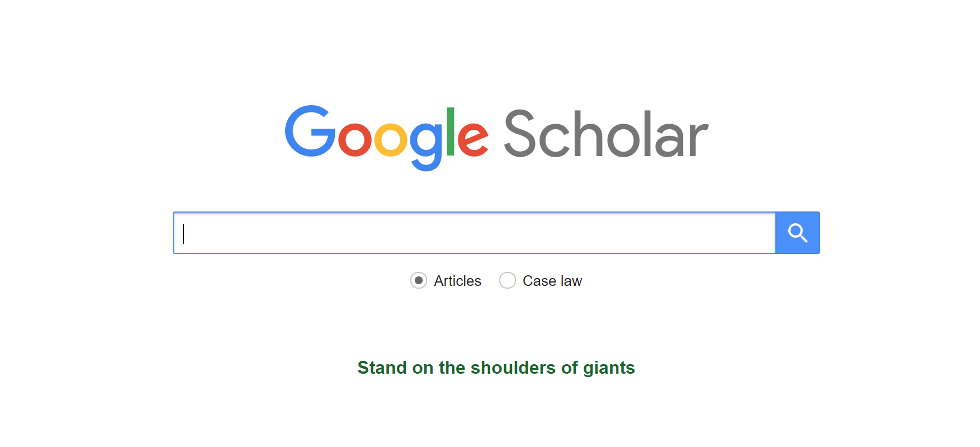Place the cursor at the blinking text caret

183,233
